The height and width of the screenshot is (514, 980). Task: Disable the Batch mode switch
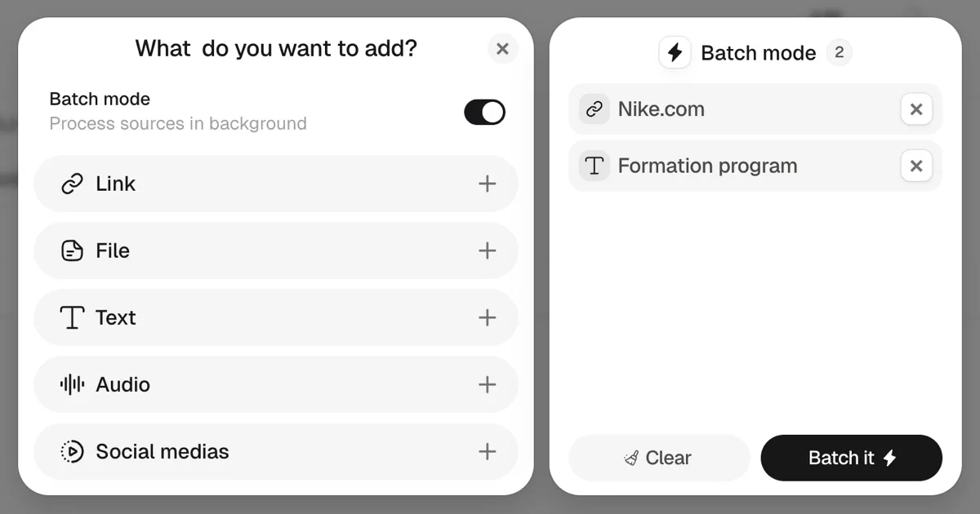484,112
